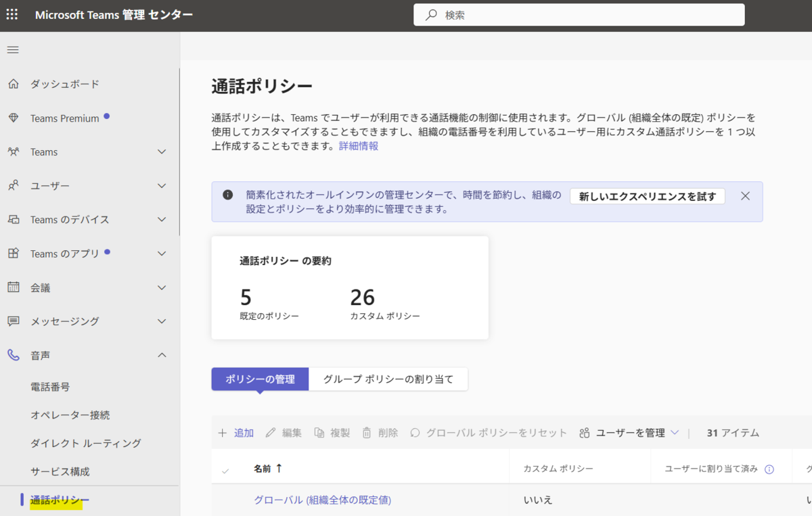Click the Microsoft Teams 管理 センター title
This screenshot has height=516, width=812.
click(114, 15)
